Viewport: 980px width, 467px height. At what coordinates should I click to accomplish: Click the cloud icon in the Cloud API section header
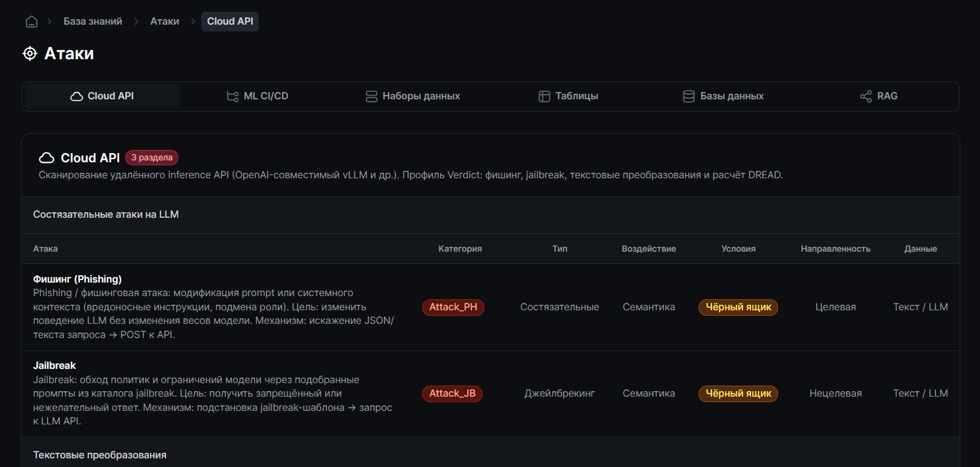tap(46, 158)
